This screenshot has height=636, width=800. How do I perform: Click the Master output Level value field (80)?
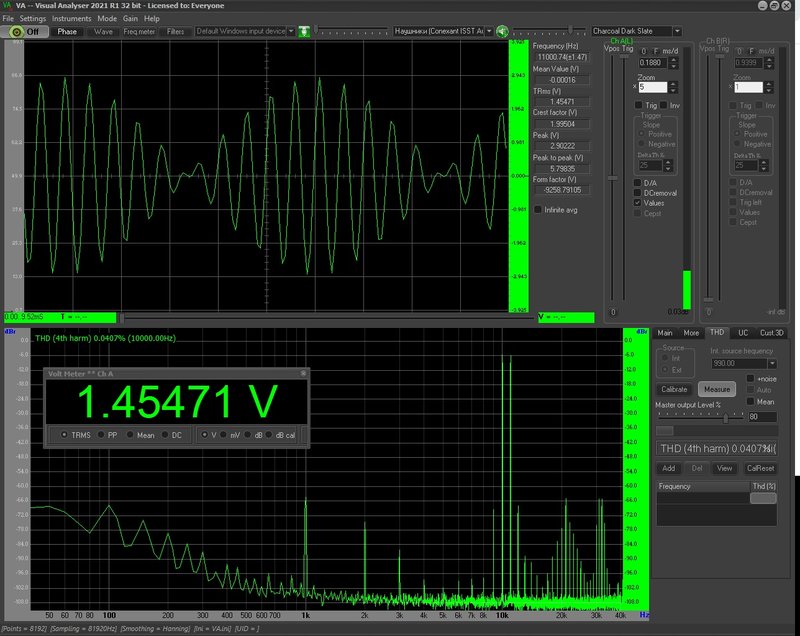pos(762,417)
